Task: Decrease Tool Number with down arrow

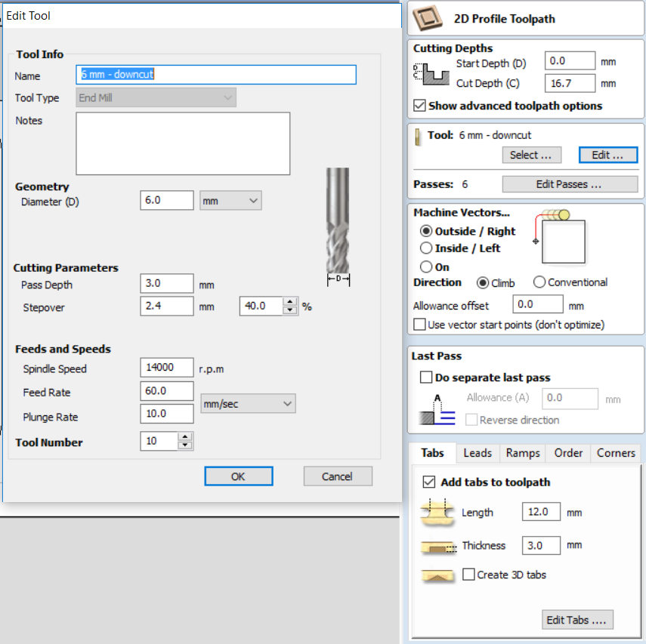Action: tap(185, 445)
